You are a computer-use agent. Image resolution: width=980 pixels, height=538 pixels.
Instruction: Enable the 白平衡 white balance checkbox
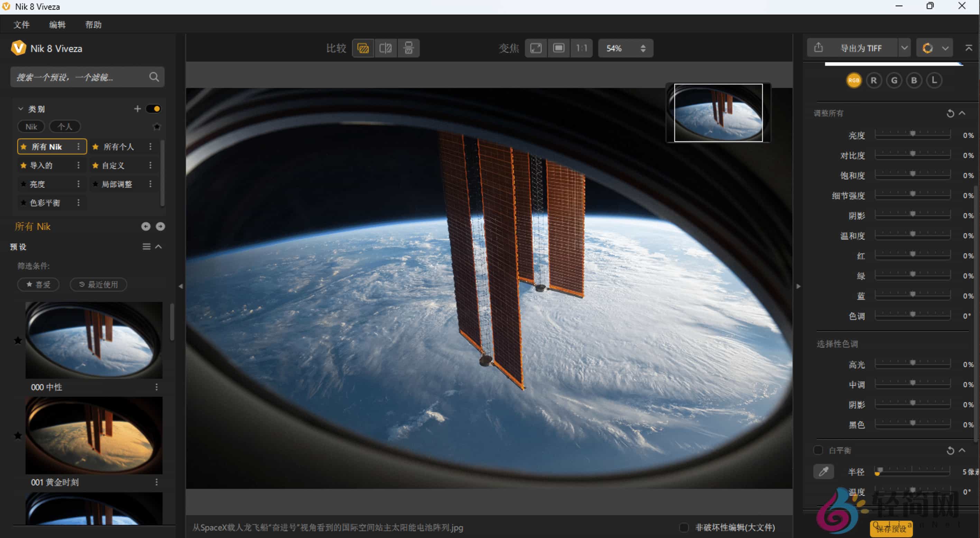click(818, 450)
